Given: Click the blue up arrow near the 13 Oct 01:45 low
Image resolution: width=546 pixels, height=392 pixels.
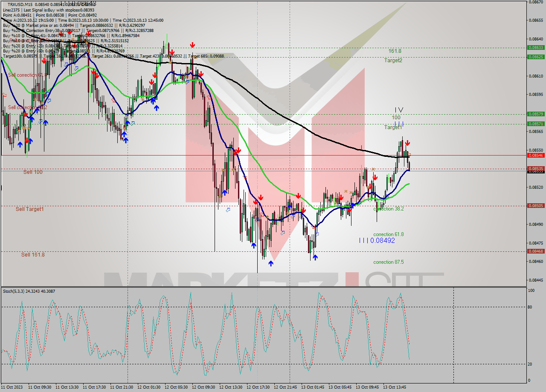Looking at the screenshot, I should pos(315,257).
